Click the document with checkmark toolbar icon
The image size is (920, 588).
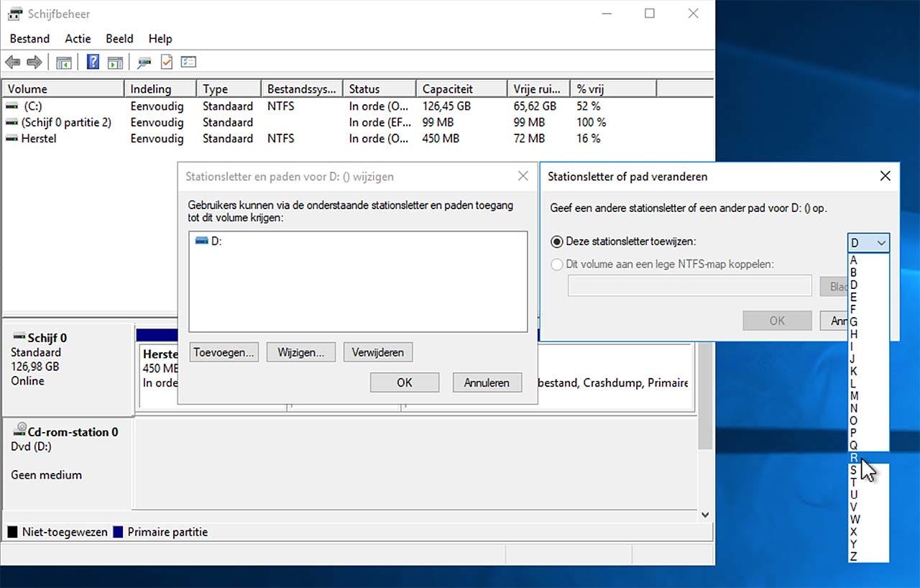[x=166, y=63]
